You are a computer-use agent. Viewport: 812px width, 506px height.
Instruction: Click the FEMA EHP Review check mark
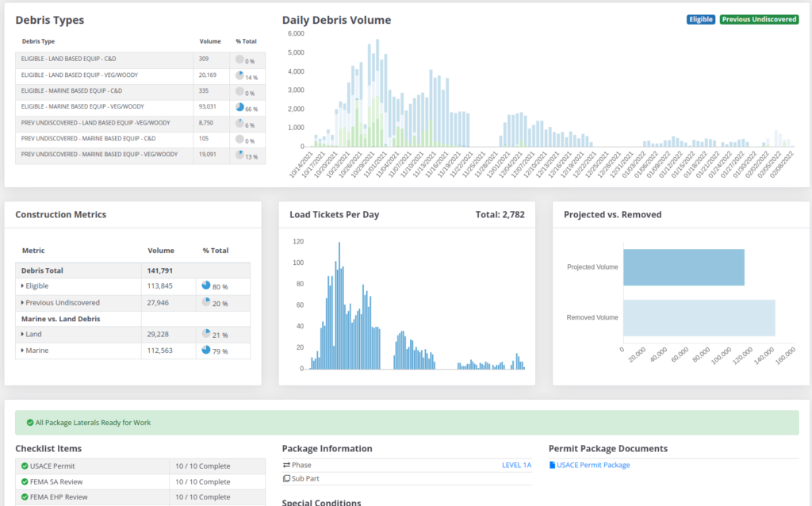coord(25,497)
